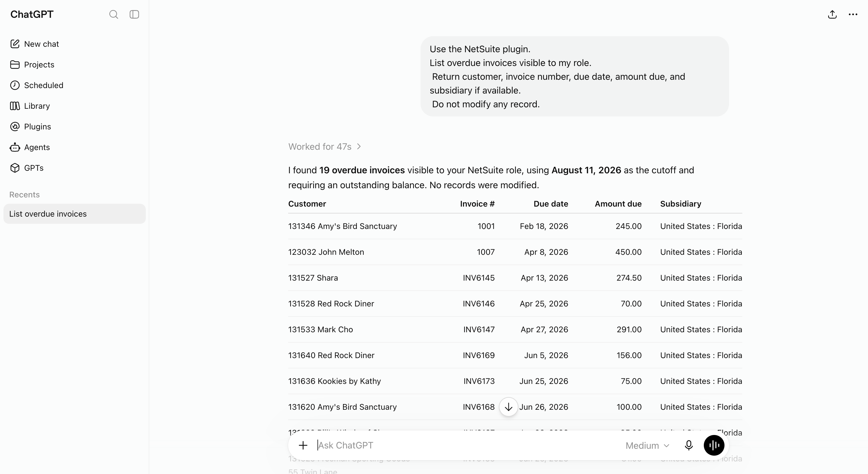Click due date 'Jun 5, 2026'
The height and width of the screenshot is (474, 868).
click(546, 355)
